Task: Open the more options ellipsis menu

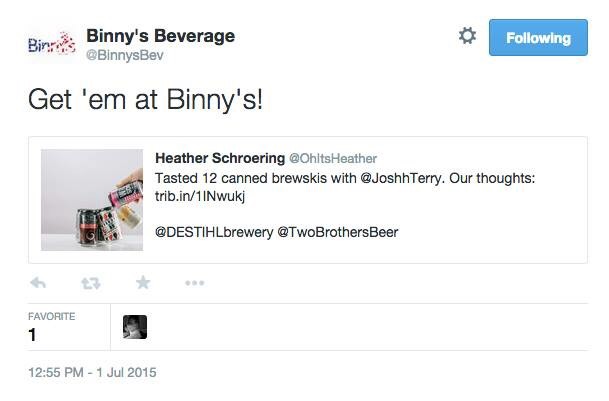Action: point(195,283)
